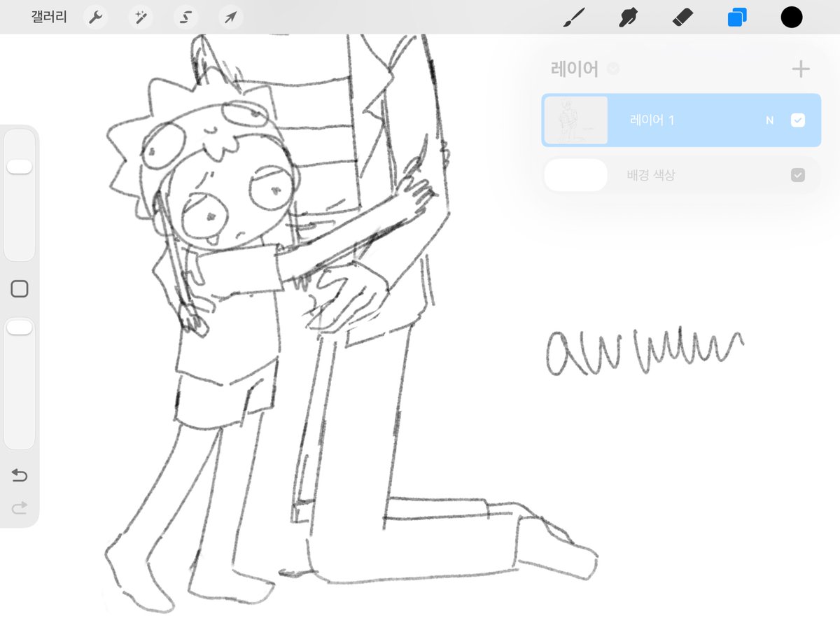Screen dimensions: 840x630
Task: Open the 배경 색상 background color row
Action: [x=681, y=175]
